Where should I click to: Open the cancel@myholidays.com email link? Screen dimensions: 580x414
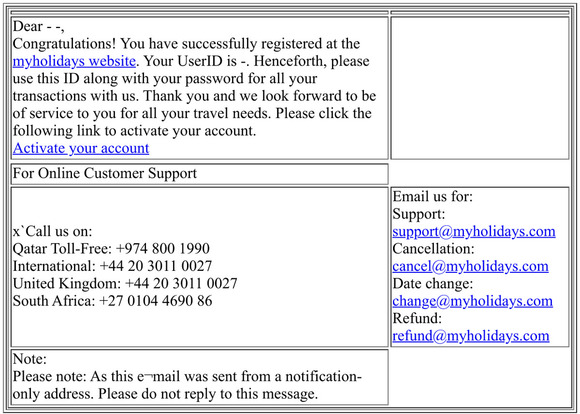pyautogui.click(x=470, y=266)
